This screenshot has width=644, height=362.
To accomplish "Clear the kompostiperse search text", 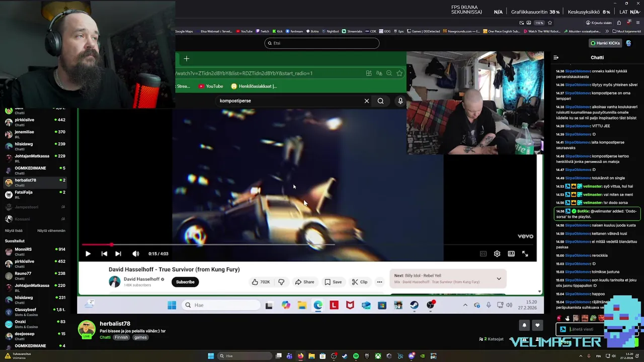I will coord(367,101).
